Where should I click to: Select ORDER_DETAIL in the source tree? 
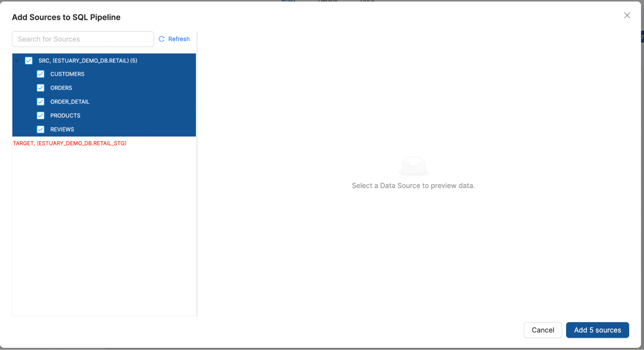(x=70, y=102)
